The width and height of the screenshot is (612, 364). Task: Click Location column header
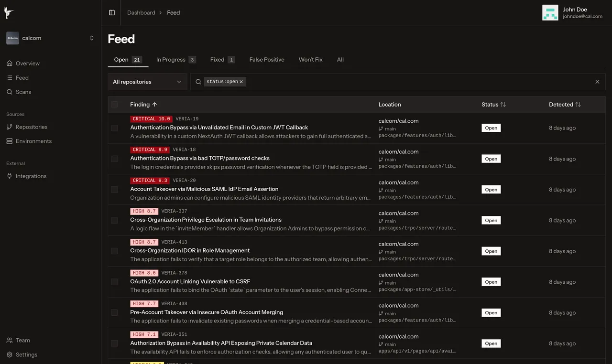pyautogui.click(x=390, y=105)
